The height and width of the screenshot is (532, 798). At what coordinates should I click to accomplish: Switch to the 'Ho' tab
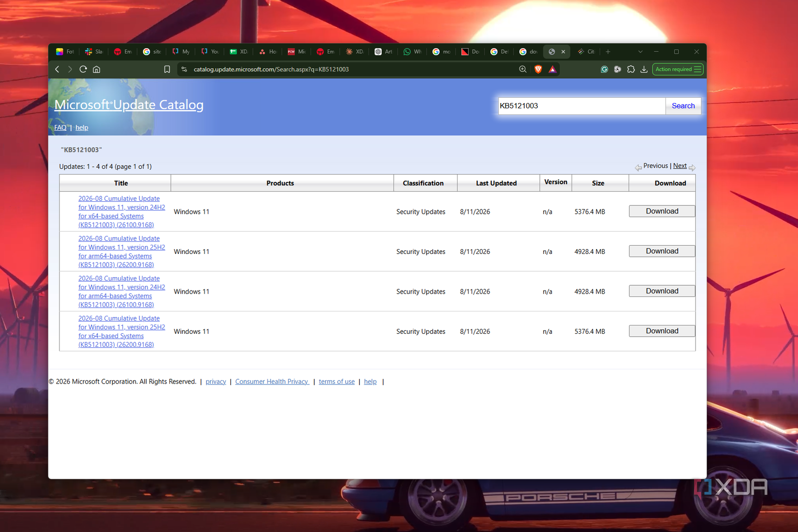(267, 52)
